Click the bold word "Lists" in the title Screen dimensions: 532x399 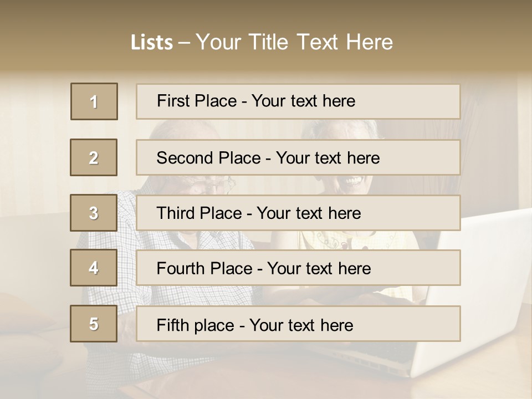[151, 43]
